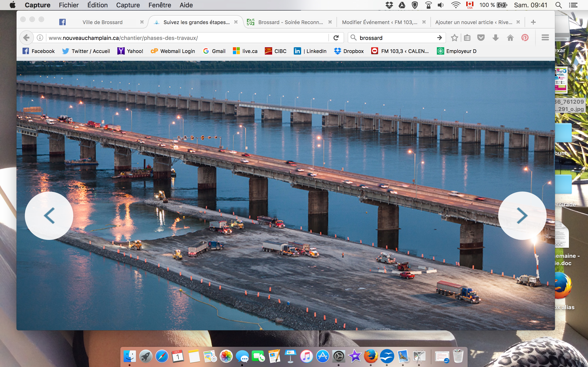Viewport: 588px width, 367px height.
Task: Open the macOS notification center icon
Action: tap(574, 5)
